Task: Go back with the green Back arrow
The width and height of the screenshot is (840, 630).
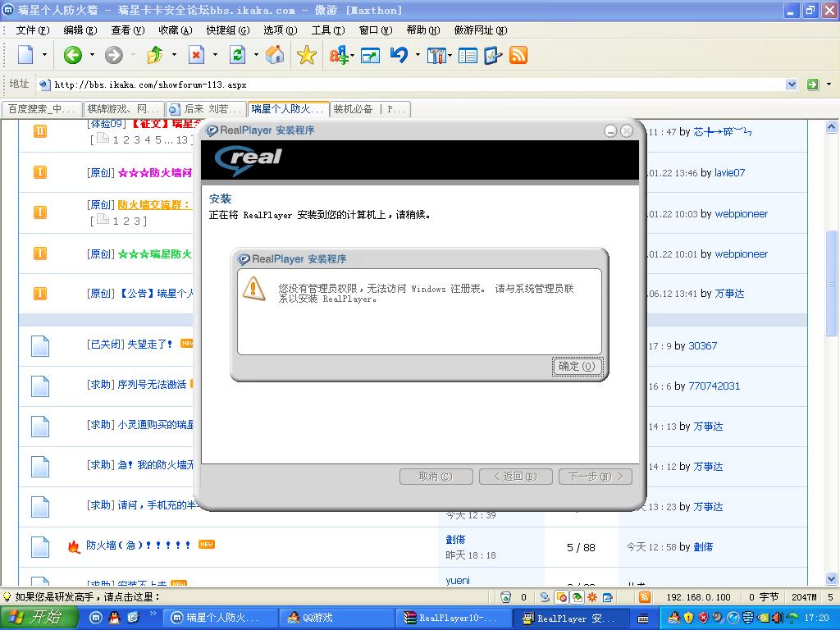Action: tap(72, 55)
